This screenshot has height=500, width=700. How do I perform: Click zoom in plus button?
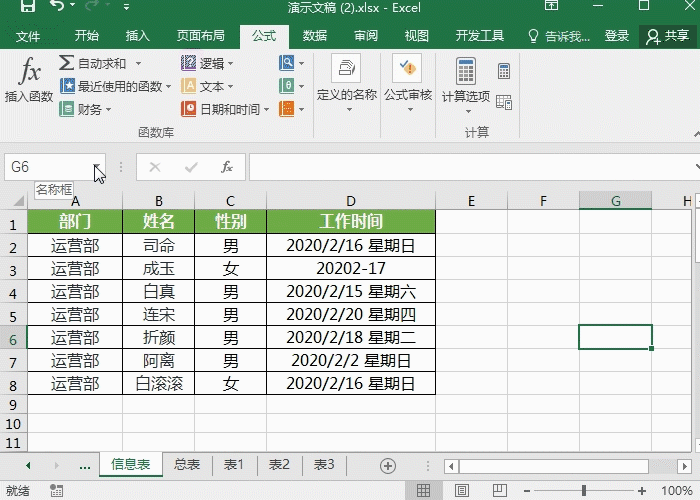(x=642, y=491)
